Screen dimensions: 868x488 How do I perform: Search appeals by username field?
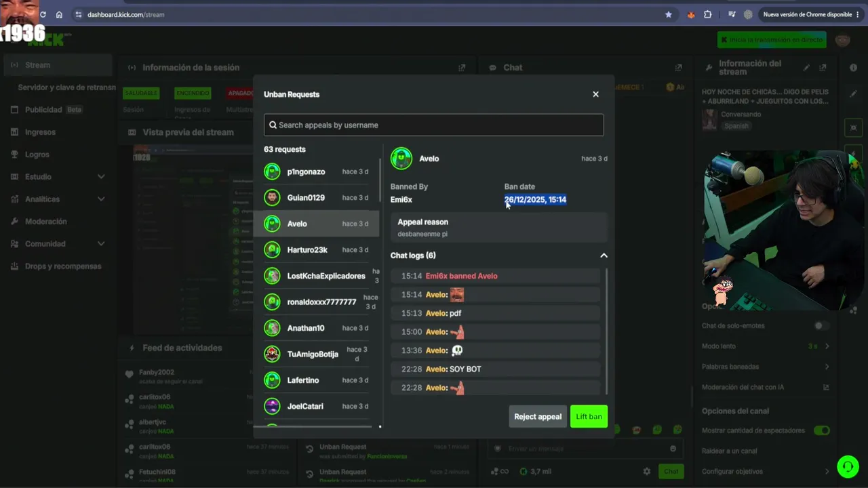pos(433,125)
